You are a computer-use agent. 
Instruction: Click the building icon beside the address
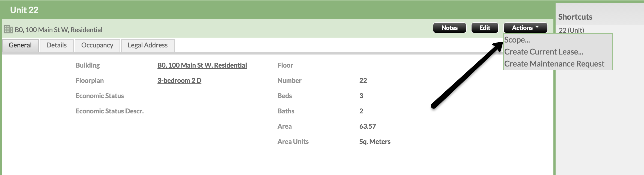[x=8, y=29]
